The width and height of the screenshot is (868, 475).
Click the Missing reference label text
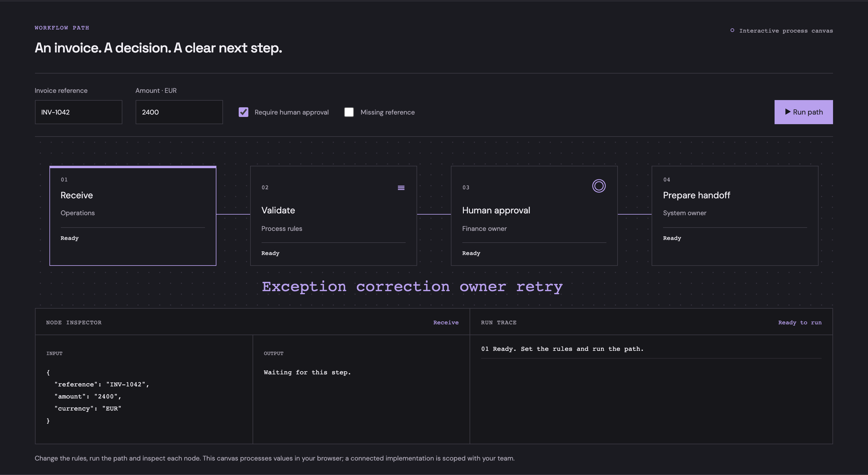click(388, 112)
